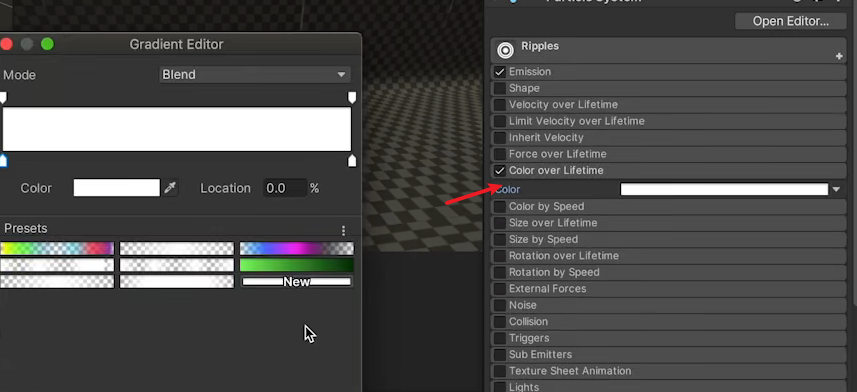The height and width of the screenshot is (392, 857).
Task: Expand the Emission module header
Action: point(668,72)
